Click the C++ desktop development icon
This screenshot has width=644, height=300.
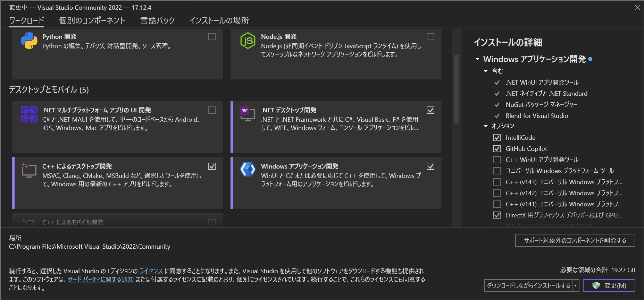tap(29, 170)
